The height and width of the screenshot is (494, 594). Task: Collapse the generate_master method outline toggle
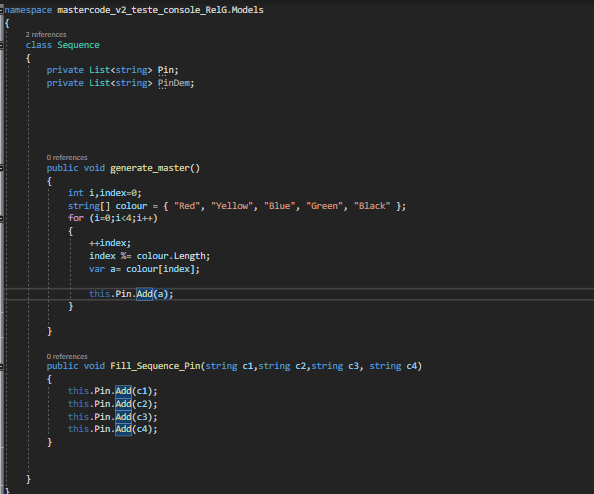(2, 168)
